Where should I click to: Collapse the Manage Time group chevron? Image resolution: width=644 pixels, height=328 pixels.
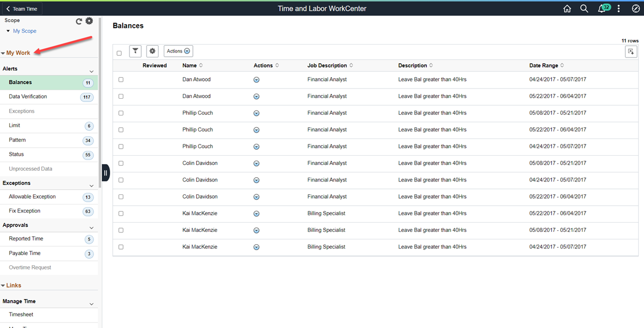pyautogui.click(x=92, y=304)
